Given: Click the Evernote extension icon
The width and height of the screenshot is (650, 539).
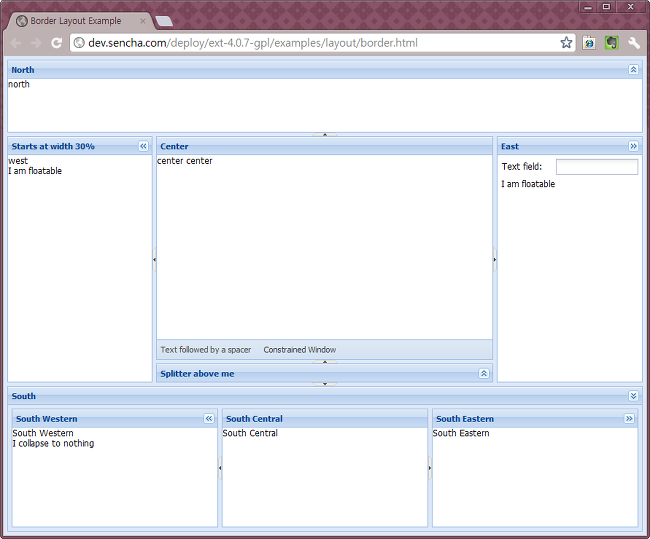Looking at the screenshot, I should pos(611,43).
